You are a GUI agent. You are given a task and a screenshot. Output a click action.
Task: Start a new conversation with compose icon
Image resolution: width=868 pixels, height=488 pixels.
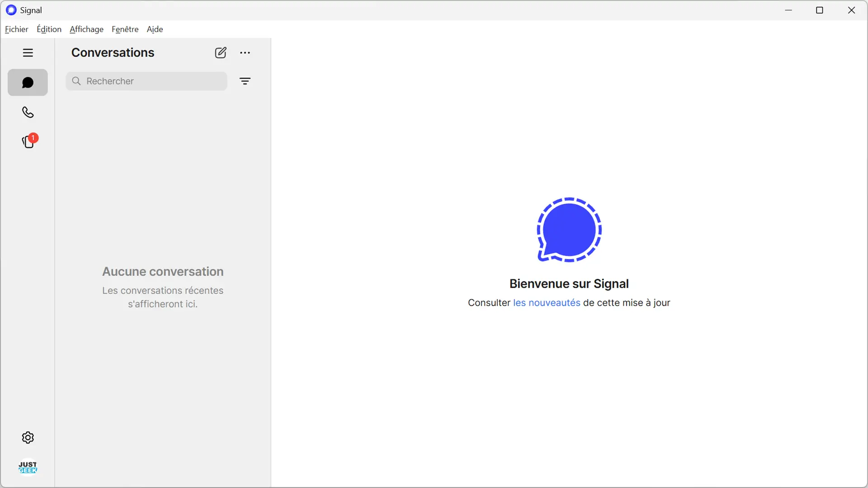(x=221, y=53)
